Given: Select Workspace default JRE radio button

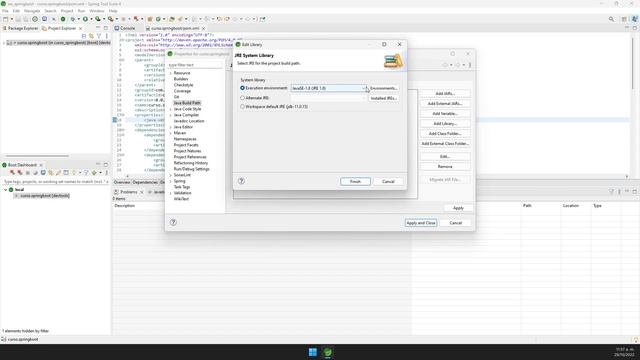Looking at the screenshot, I should (x=242, y=107).
